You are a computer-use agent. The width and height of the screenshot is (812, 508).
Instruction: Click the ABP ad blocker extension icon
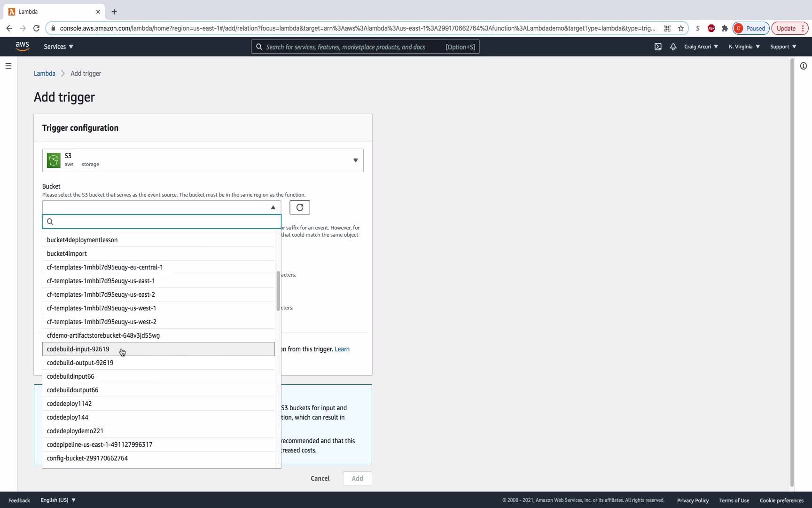click(x=711, y=28)
